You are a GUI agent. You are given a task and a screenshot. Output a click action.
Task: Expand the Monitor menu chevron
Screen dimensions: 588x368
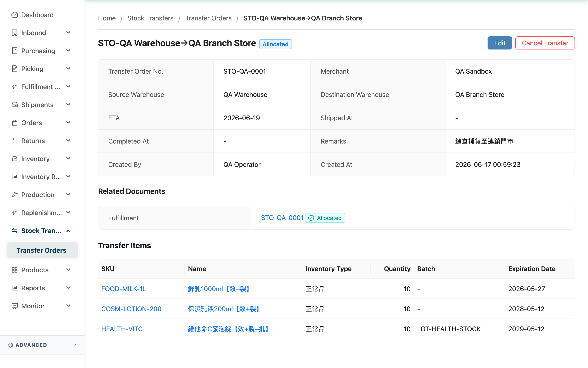coord(69,306)
